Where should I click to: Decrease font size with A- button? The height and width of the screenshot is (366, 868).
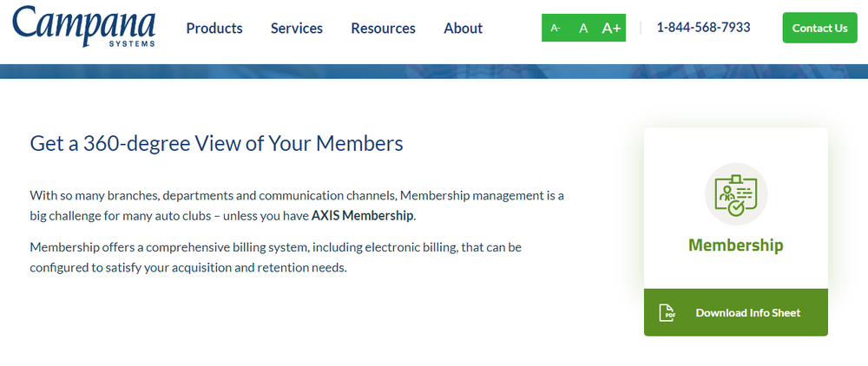[556, 29]
